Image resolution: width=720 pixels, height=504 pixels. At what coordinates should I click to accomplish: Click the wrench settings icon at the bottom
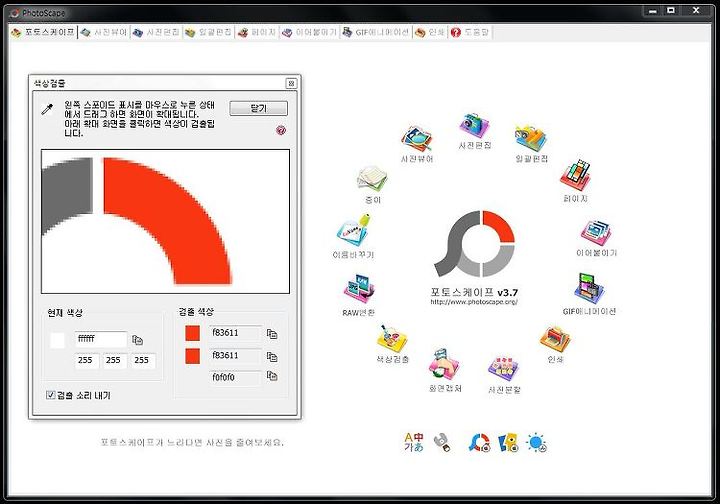(x=442, y=442)
